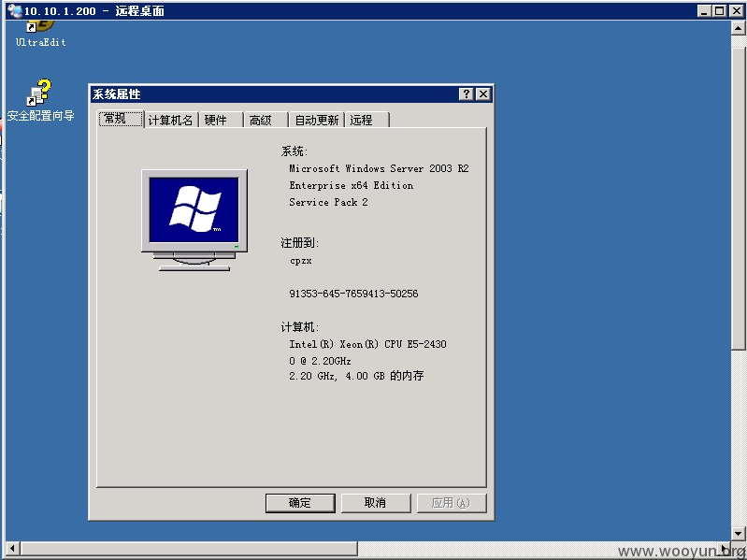Click the Service Pack 2 text
Screen dimensions: 747x560
point(328,202)
